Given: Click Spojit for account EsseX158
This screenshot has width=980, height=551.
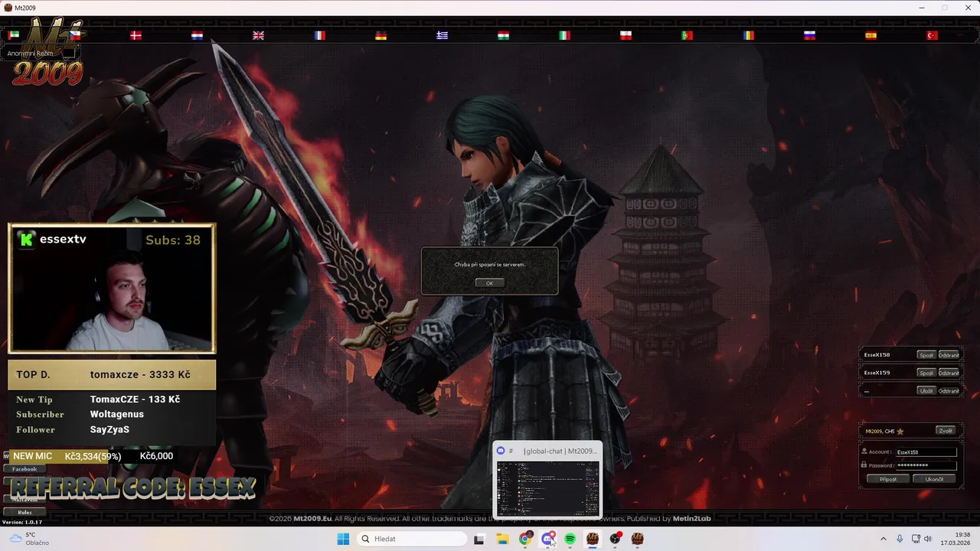Looking at the screenshot, I should 926,355.
